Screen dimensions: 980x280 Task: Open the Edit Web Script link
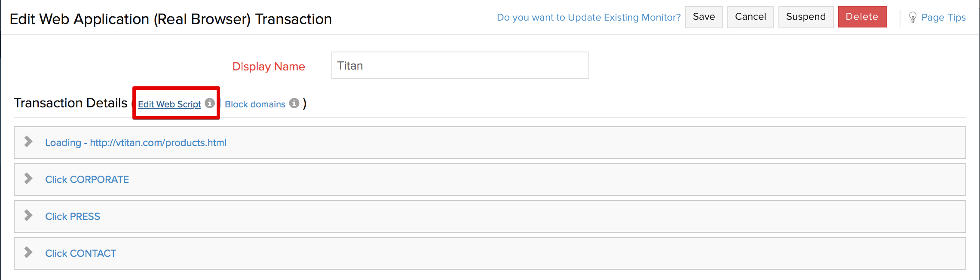169,104
